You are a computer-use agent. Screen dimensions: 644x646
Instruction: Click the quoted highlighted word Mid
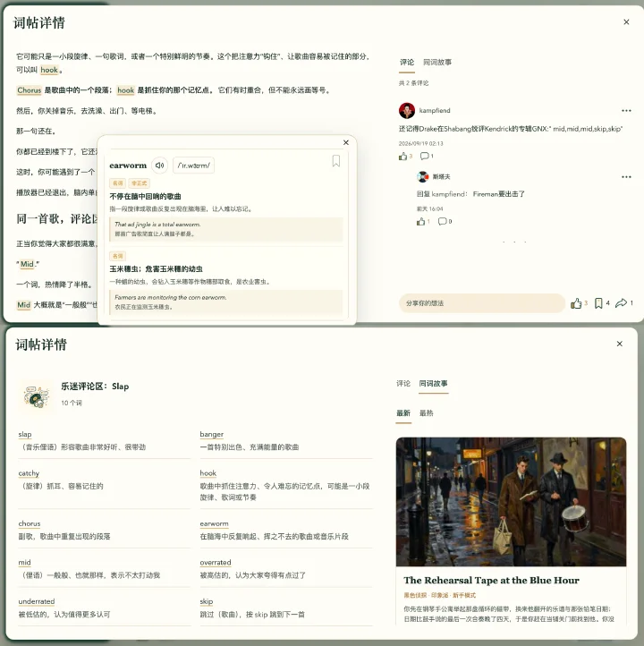click(27, 264)
